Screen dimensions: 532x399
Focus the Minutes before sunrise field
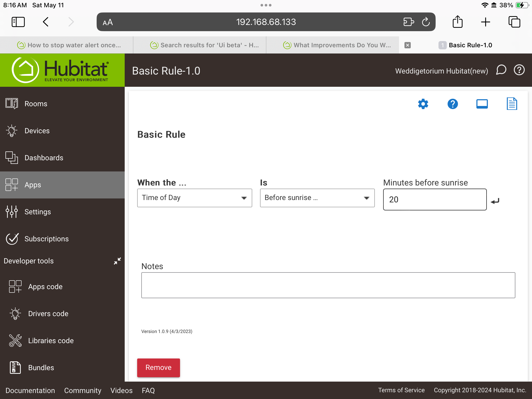click(435, 199)
